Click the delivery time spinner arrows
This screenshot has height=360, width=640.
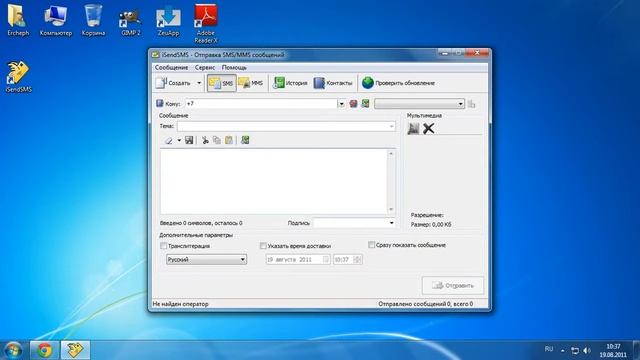coord(357,260)
